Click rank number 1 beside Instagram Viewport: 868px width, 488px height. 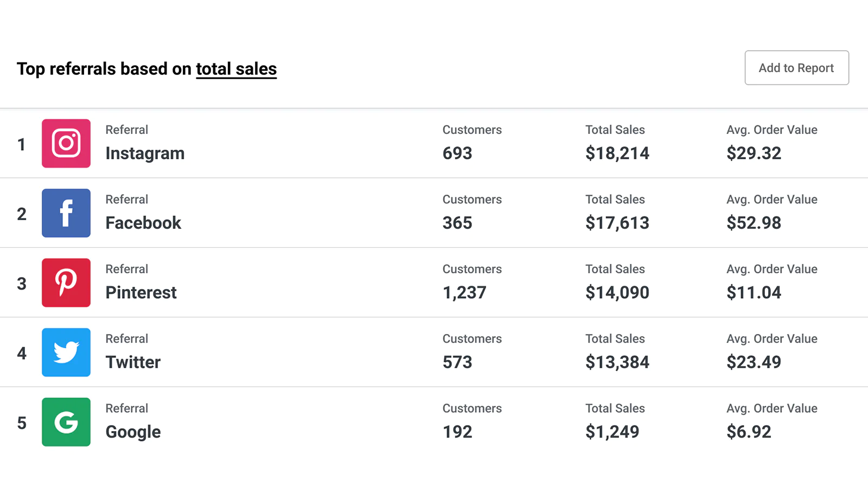22,145
